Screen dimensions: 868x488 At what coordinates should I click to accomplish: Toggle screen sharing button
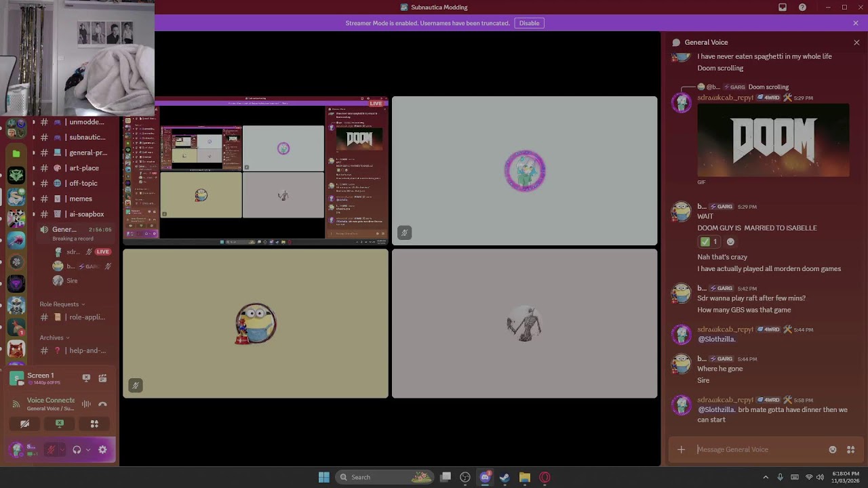coord(60,424)
